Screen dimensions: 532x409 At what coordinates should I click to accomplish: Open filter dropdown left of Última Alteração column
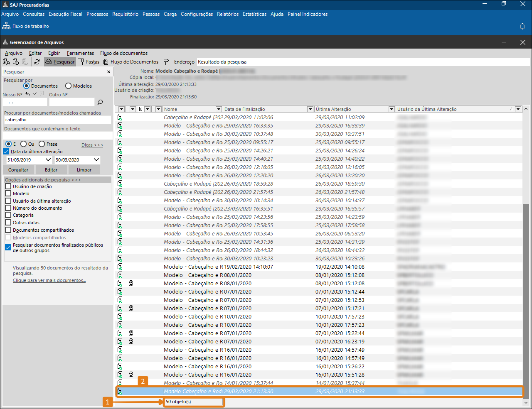click(310, 109)
